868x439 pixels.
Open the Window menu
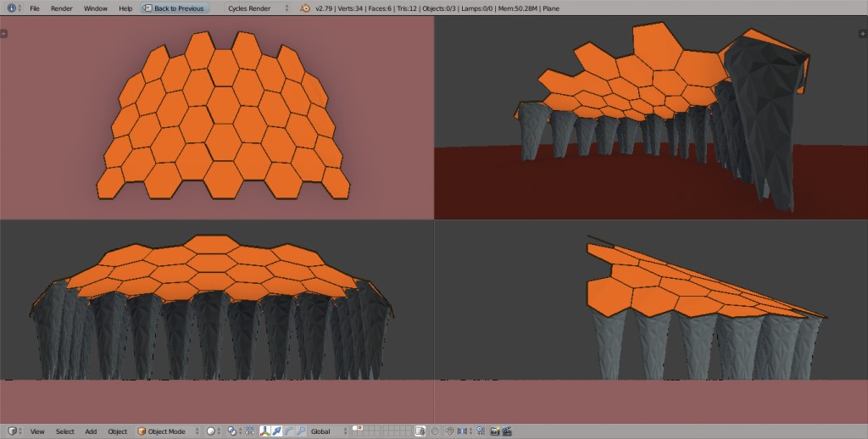(95, 8)
